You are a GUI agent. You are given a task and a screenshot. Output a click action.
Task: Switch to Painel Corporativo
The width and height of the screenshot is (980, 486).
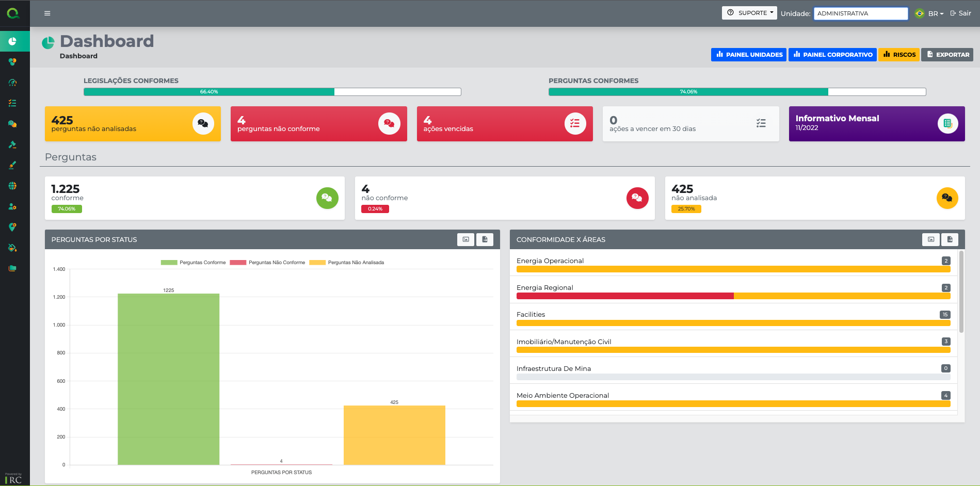pos(832,55)
